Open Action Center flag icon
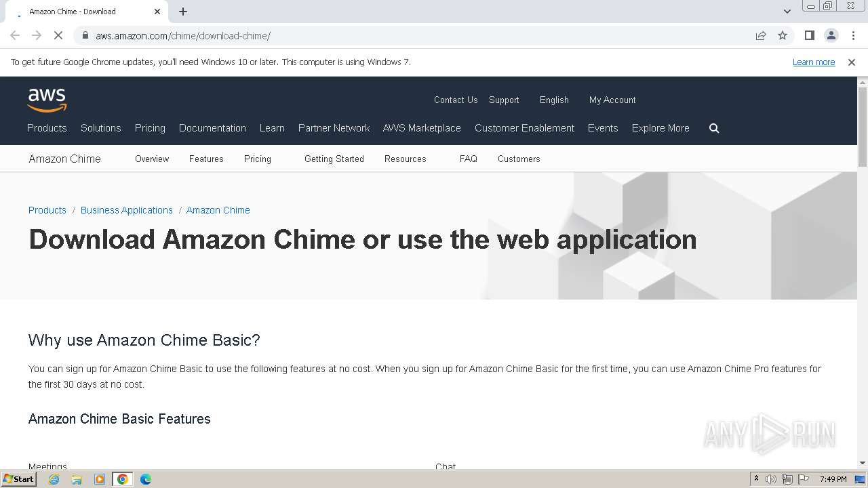Viewport: 868px width, 488px height. coord(804,479)
